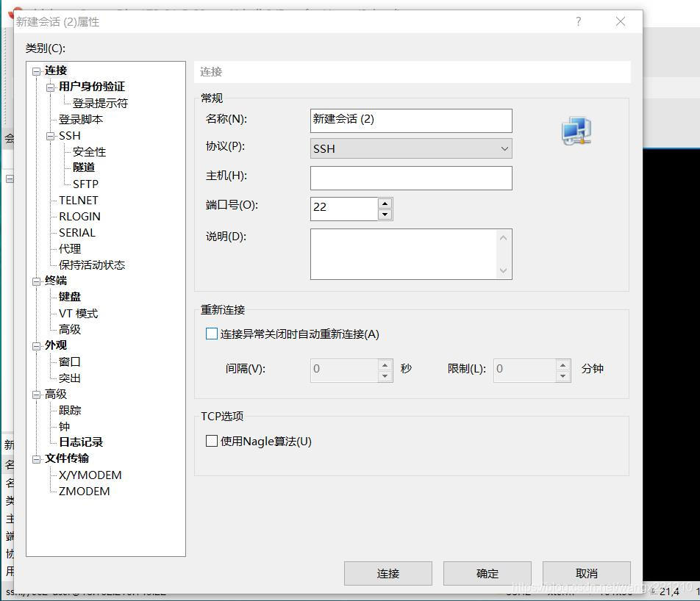
Task: Select SERIAL in the tree
Action: (x=76, y=232)
